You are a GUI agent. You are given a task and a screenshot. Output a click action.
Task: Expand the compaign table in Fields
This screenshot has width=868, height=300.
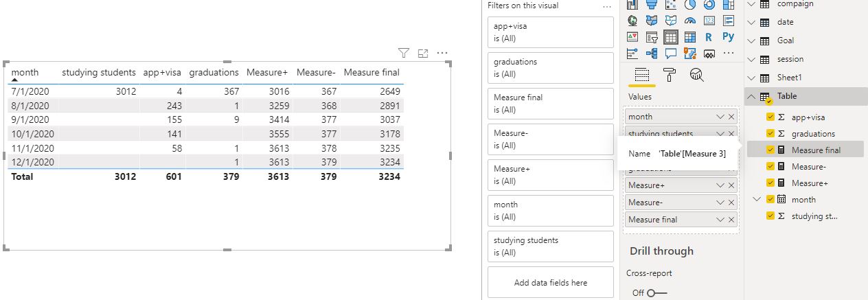tap(751, 4)
